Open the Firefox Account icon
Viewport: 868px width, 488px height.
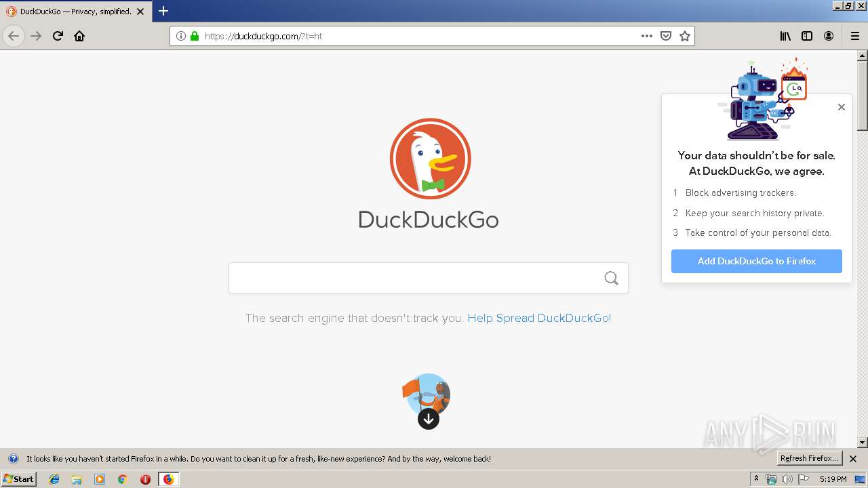click(x=829, y=36)
